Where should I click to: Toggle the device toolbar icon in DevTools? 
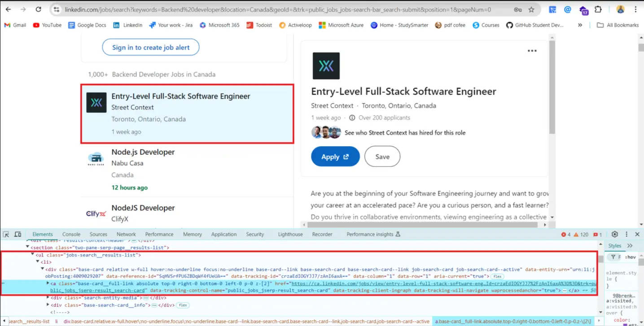click(18, 234)
